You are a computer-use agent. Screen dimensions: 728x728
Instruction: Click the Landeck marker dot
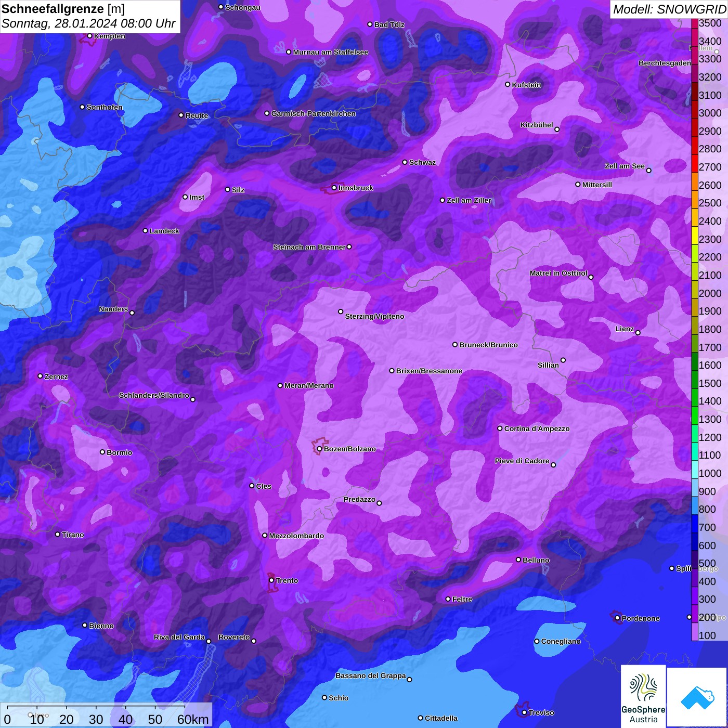click(x=146, y=230)
